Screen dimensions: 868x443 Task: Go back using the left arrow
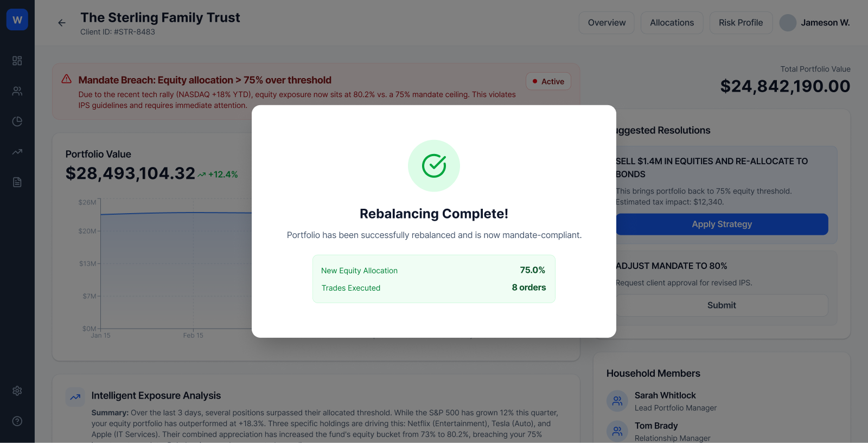coord(62,23)
